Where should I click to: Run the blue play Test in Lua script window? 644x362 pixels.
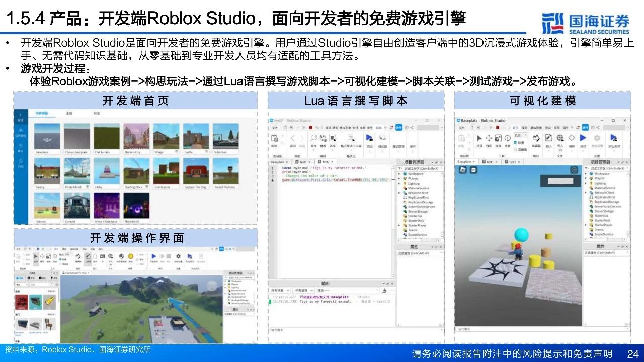point(369,138)
